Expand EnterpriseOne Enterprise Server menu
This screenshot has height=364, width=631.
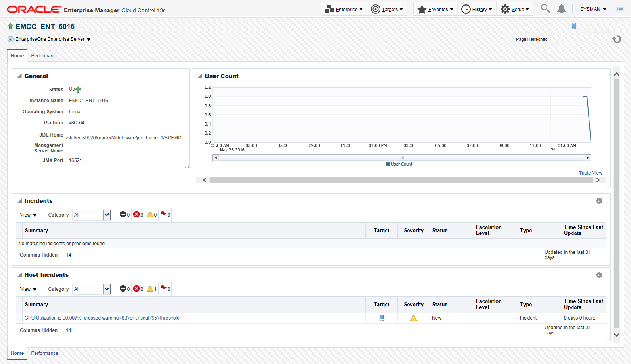point(50,39)
